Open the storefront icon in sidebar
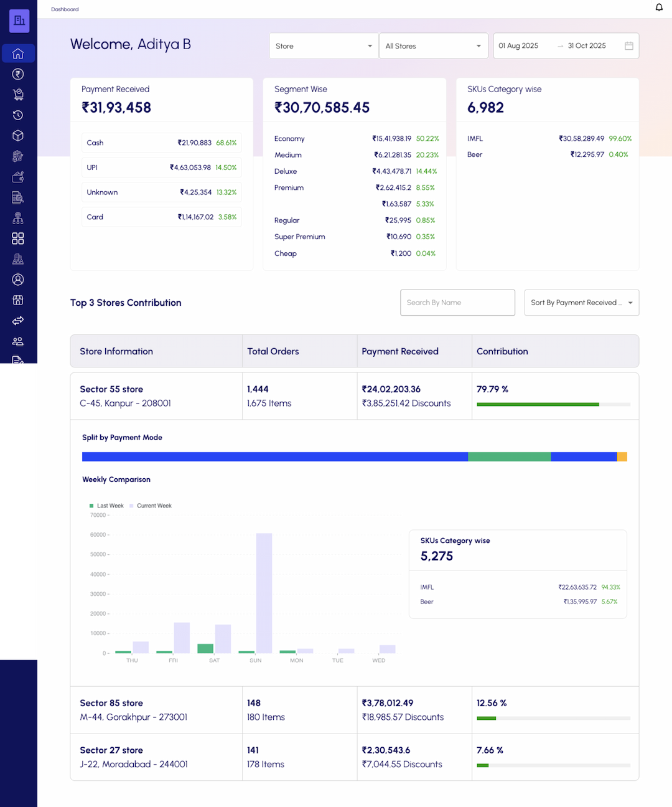Image resolution: width=672 pixels, height=807 pixels. [x=18, y=300]
